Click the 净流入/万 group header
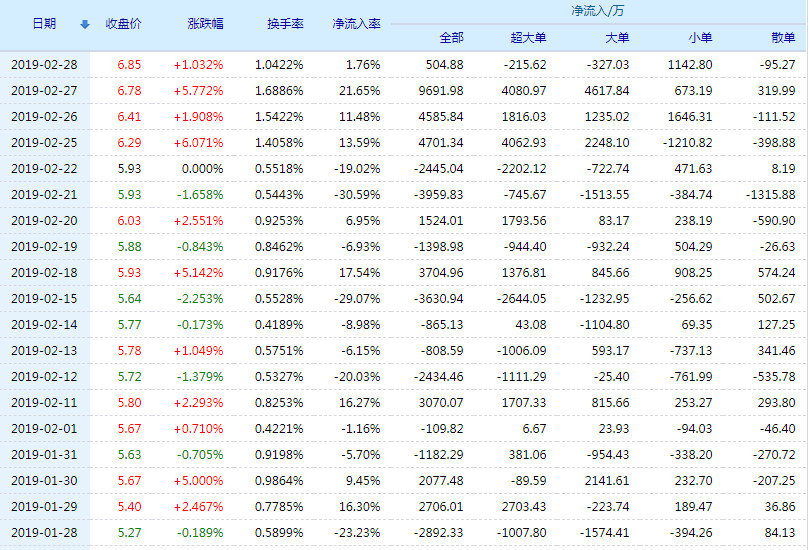The image size is (810, 550). point(598,11)
